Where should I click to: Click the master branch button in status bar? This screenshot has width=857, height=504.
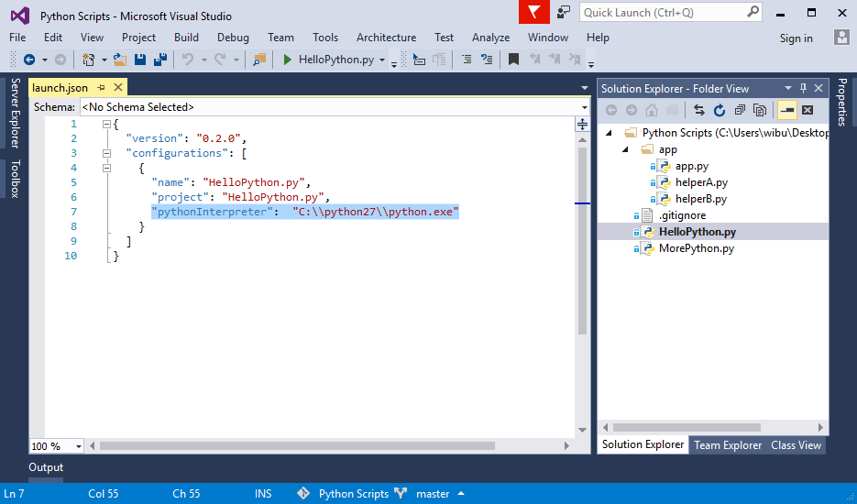pos(433,494)
